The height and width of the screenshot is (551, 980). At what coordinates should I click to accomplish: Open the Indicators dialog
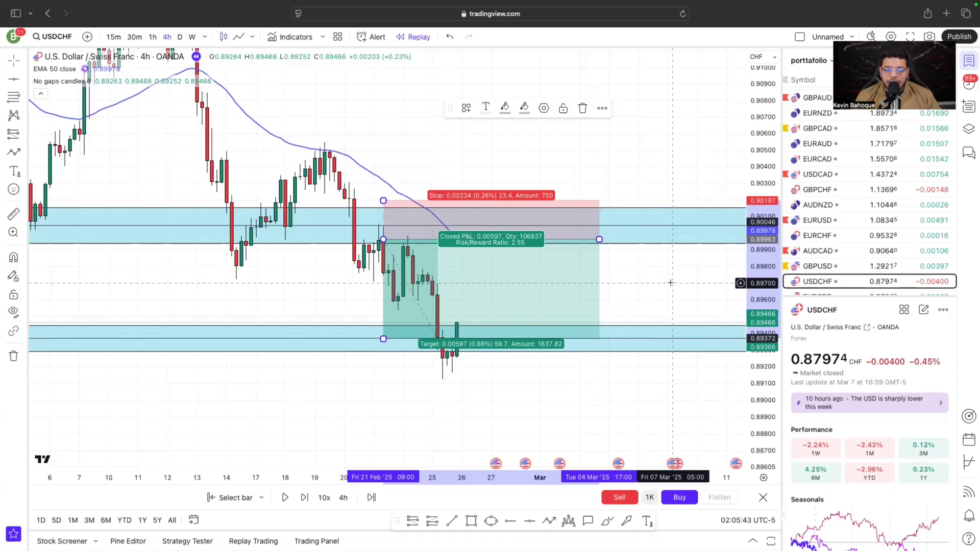tap(290, 37)
